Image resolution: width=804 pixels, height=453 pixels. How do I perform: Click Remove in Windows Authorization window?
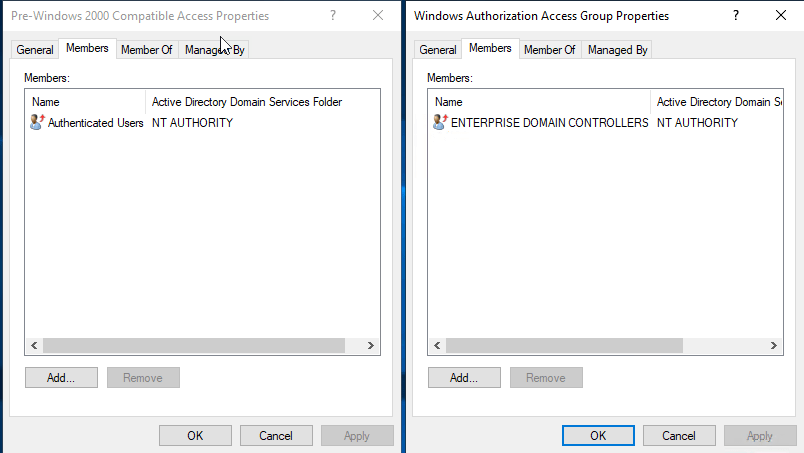click(x=546, y=378)
